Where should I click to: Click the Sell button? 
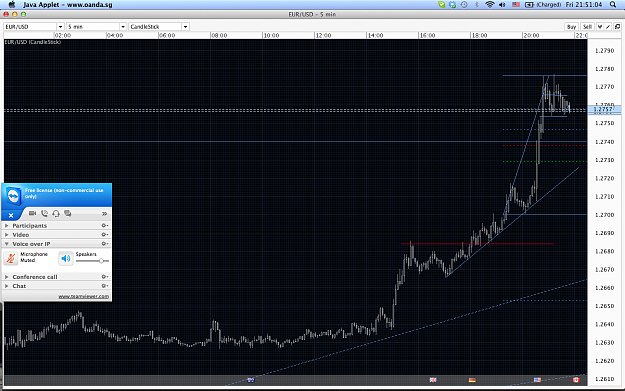point(587,27)
